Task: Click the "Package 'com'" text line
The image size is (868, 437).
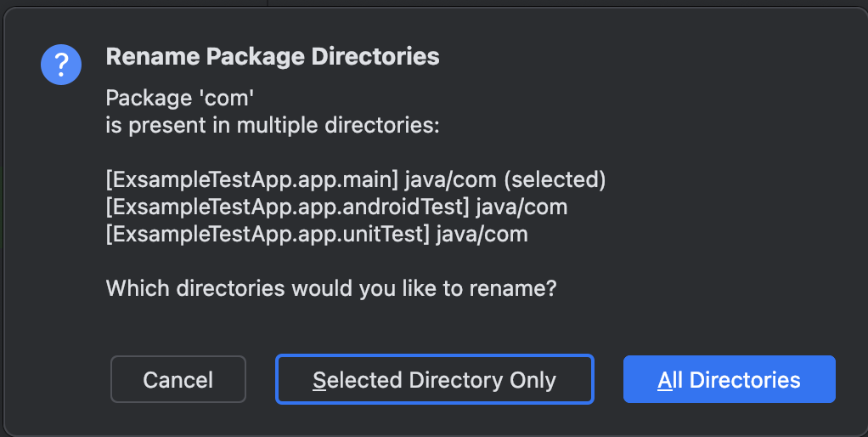Action: pyautogui.click(x=180, y=98)
